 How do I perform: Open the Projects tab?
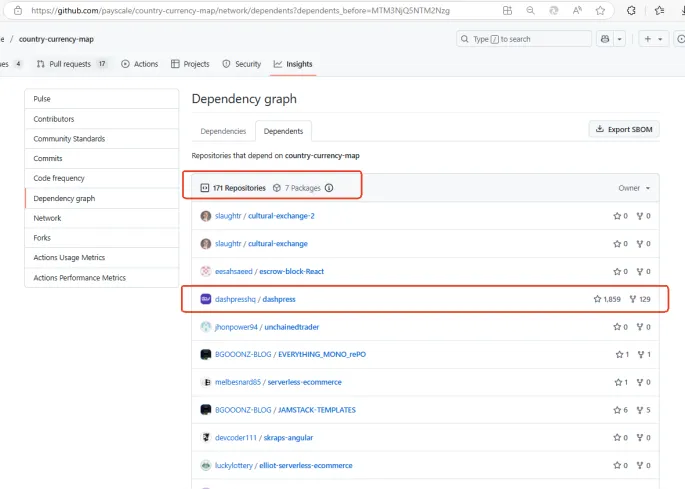[x=190, y=64]
